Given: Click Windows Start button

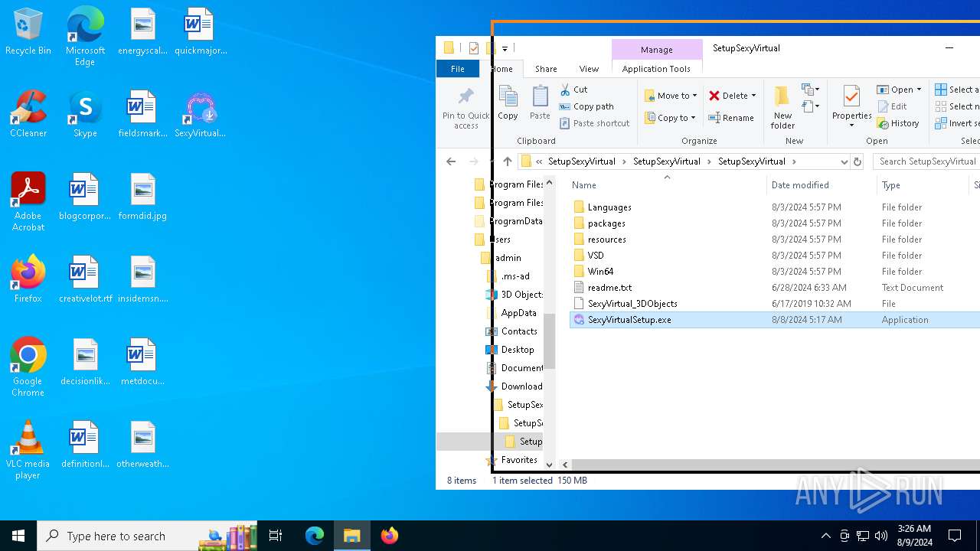Looking at the screenshot, I should (18, 536).
